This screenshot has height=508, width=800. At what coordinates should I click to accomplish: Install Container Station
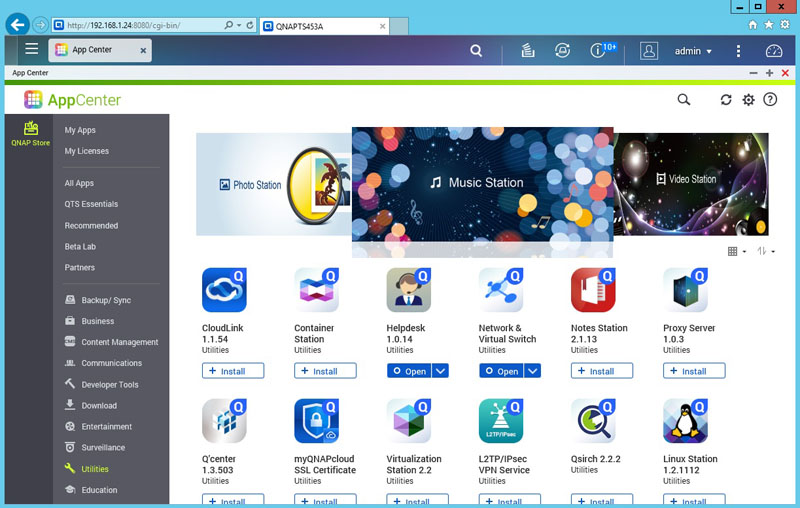(x=325, y=371)
